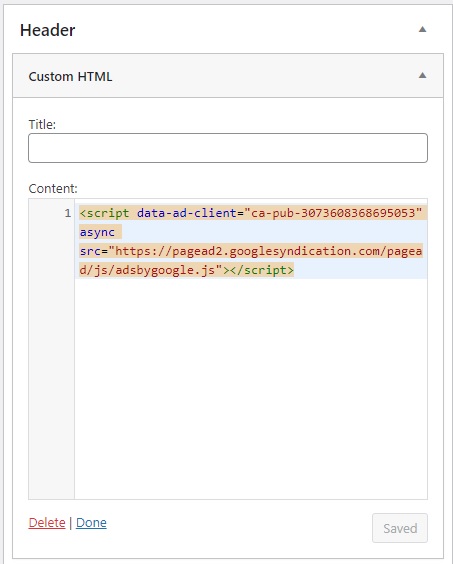Click the Header section heading

pyautogui.click(x=47, y=30)
